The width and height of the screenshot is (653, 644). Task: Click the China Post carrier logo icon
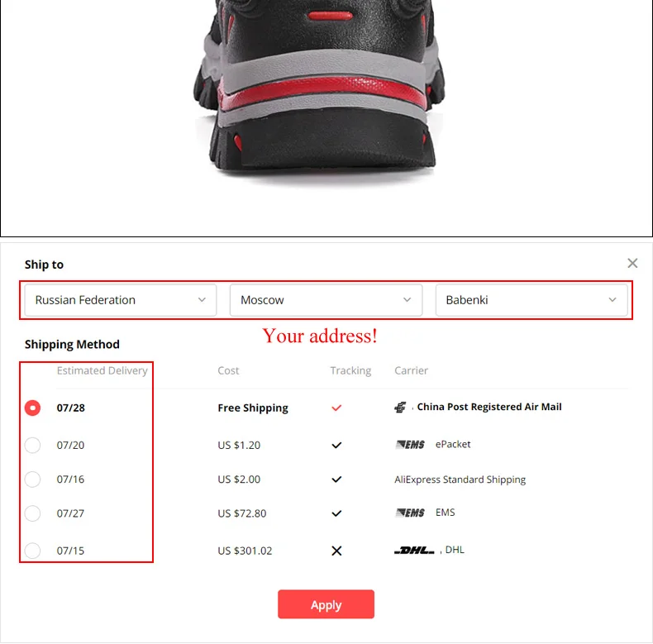400,407
